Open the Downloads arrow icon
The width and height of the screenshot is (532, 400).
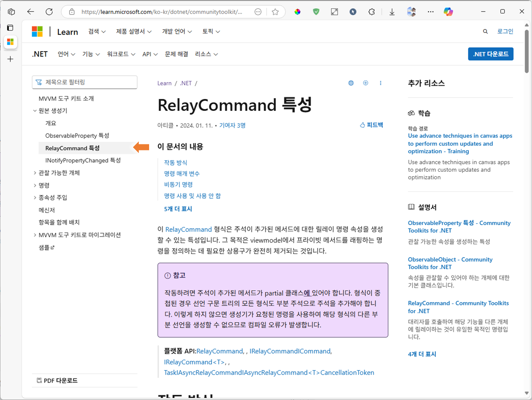point(392,12)
